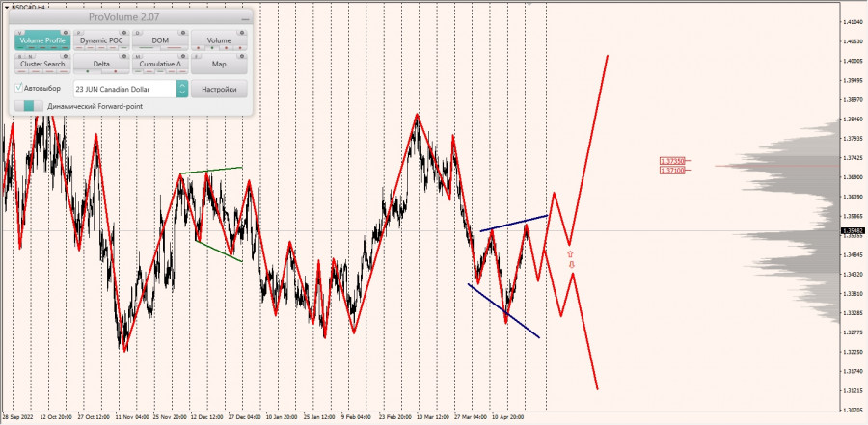The height and width of the screenshot is (425, 868).
Task: Select the 1.37100 price level label
Action: tap(672, 171)
